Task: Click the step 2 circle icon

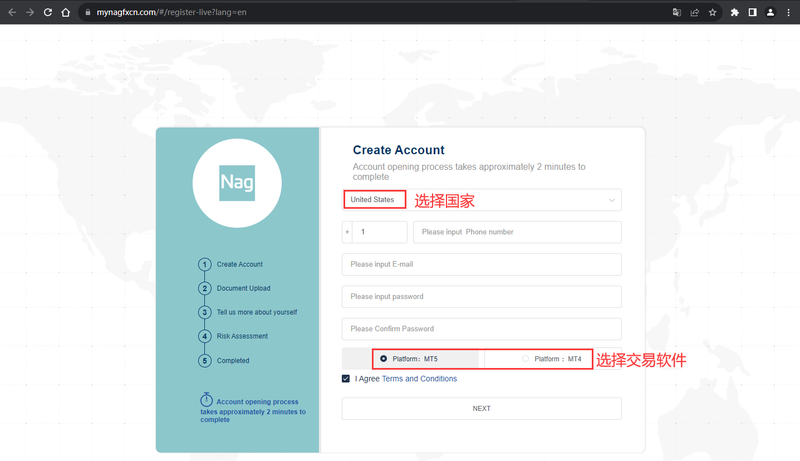Action: pos(205,288)
